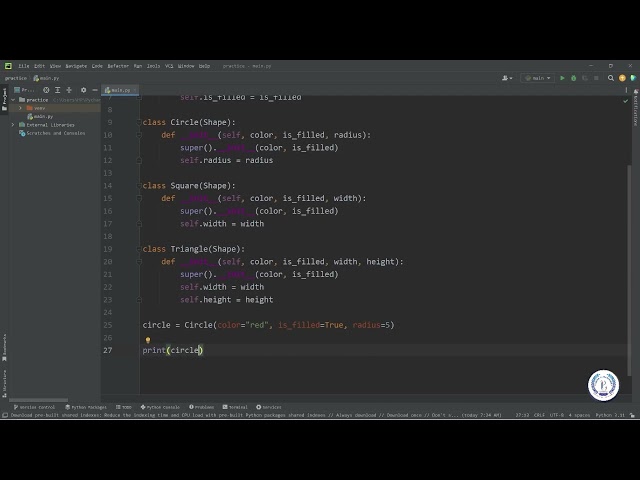Expand the venv folder
Viewport: 640px width, 480px height.
click(x=20, y=108)
